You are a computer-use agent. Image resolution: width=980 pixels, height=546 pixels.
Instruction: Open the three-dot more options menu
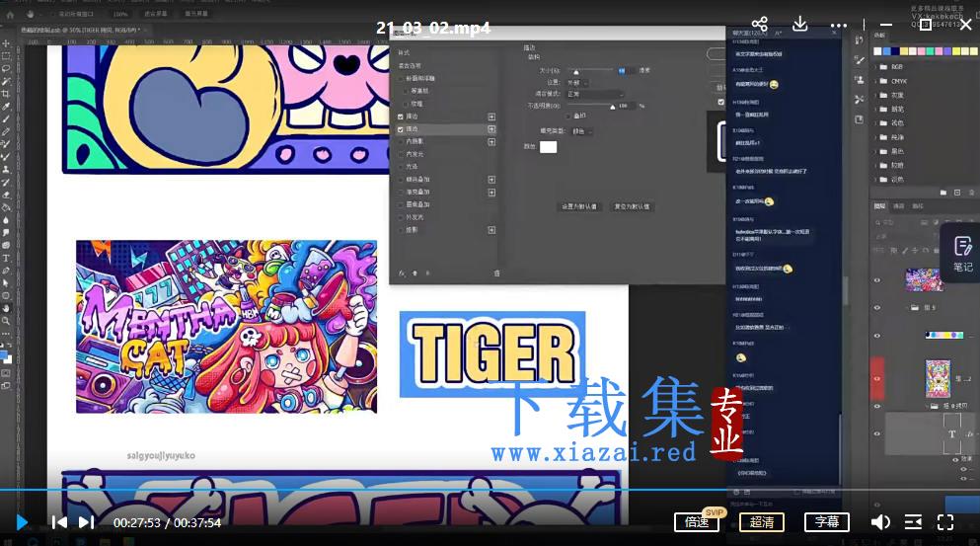pyautogui.click(x=839, y=26)
